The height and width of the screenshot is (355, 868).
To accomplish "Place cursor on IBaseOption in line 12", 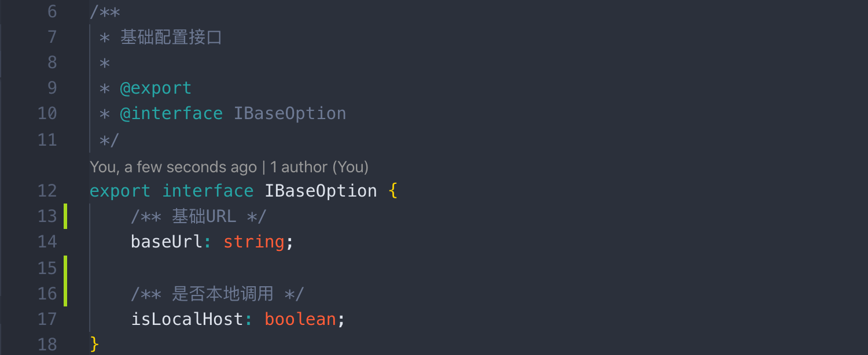I will pos(321,191).
